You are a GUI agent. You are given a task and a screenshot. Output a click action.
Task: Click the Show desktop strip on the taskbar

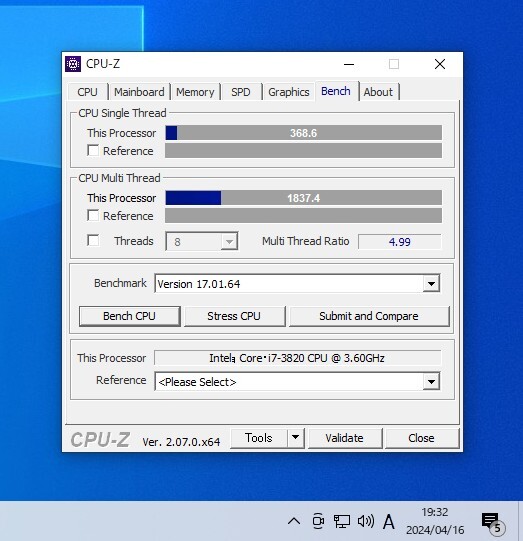point(520,521)
